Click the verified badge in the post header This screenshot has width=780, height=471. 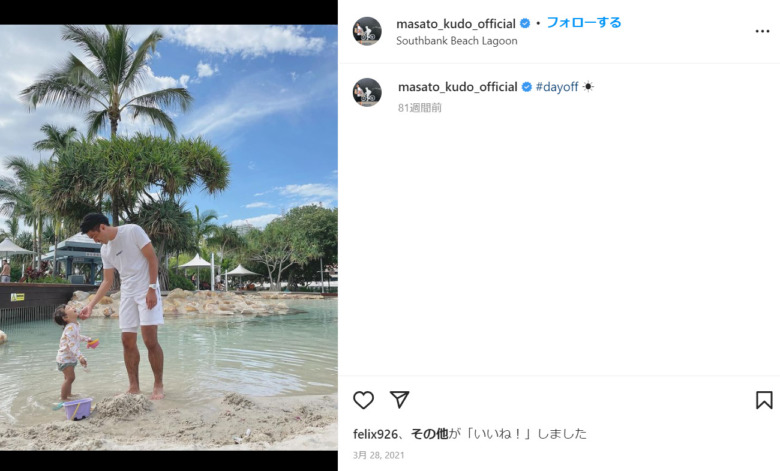point(524,23)
